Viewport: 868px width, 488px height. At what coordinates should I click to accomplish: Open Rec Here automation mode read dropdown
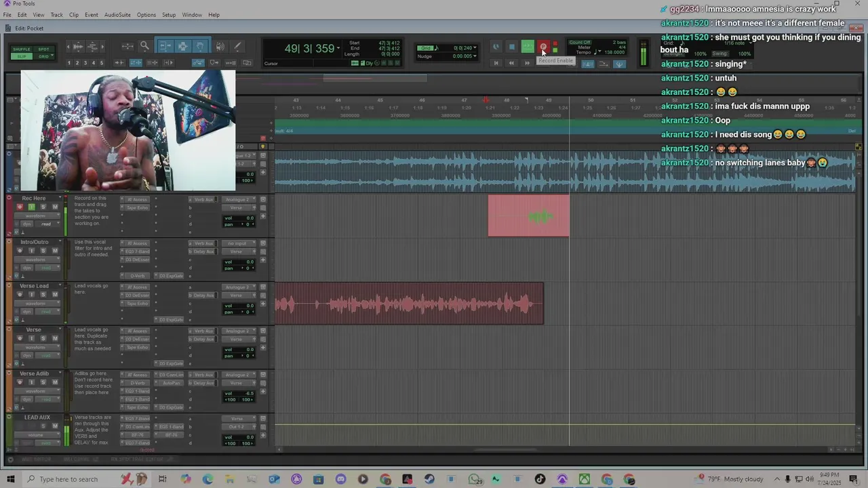point(47,224)
